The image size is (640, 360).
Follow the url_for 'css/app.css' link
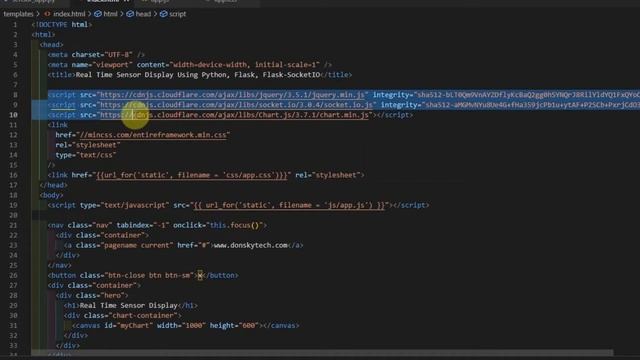click(191, 175)
